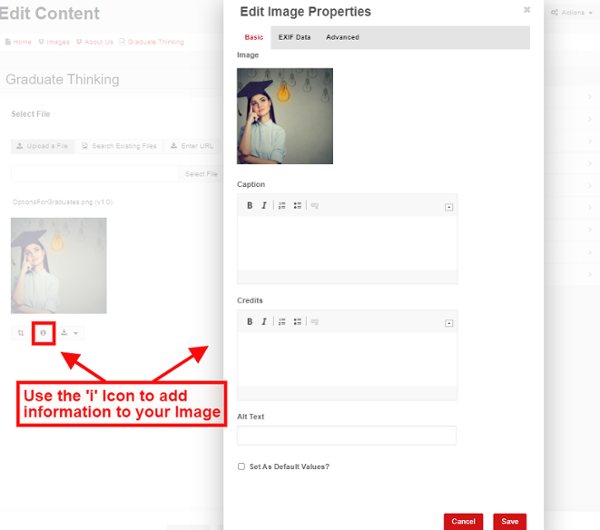Open the image info 'i' icon
Image resolution: width=600 pixels, height=530 pixels.
[43, 333]
